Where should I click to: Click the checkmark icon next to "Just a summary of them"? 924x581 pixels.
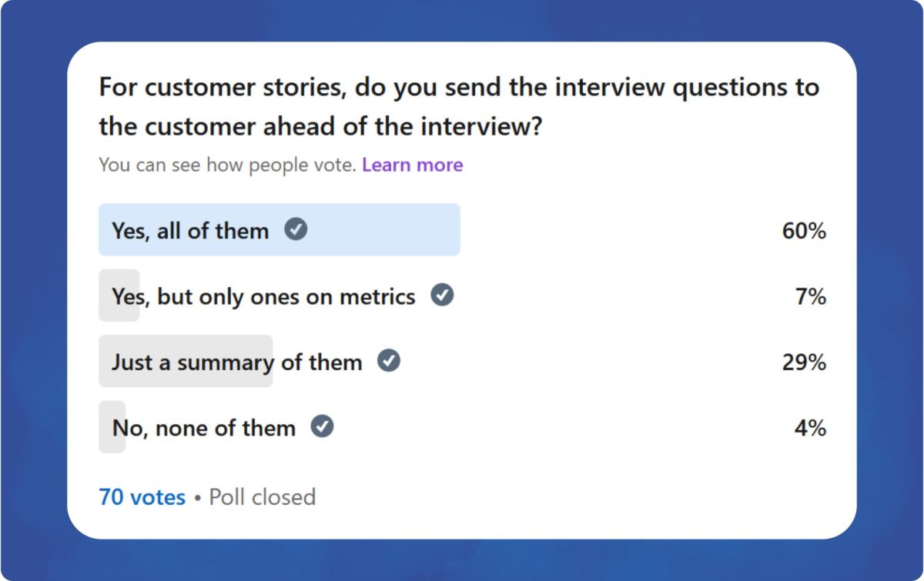click(389, 361)
